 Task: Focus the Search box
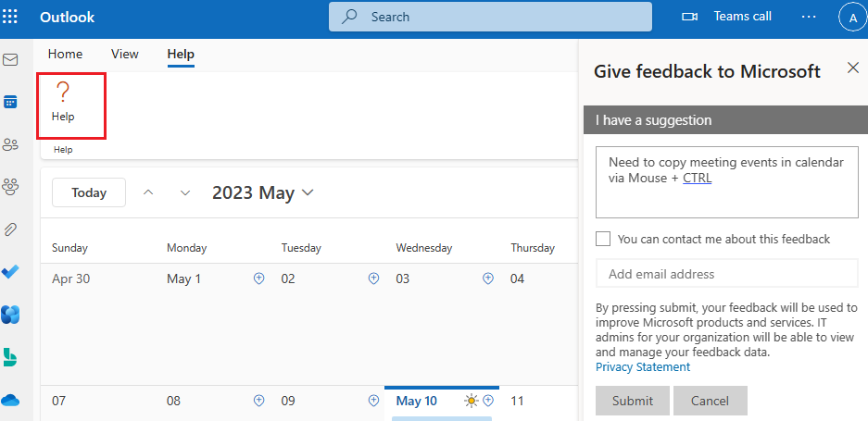pyautogui.click(x=490, y=17)
